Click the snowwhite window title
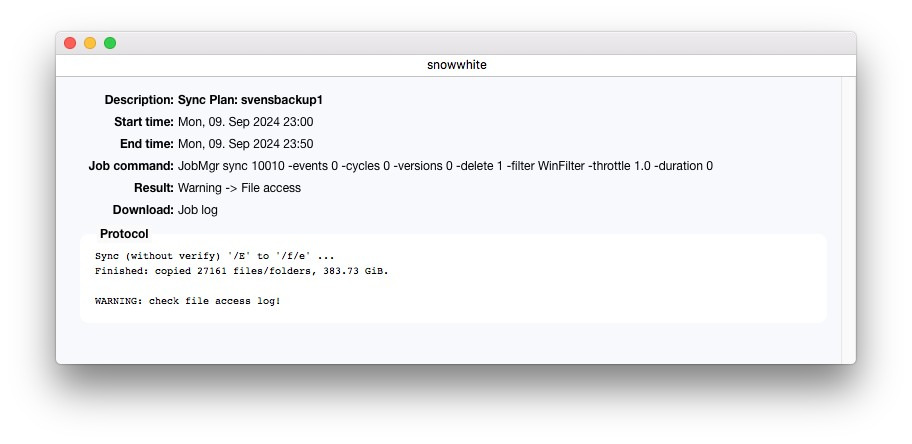The width and height of the screenshot is (912, 444). tap(456, 65)
